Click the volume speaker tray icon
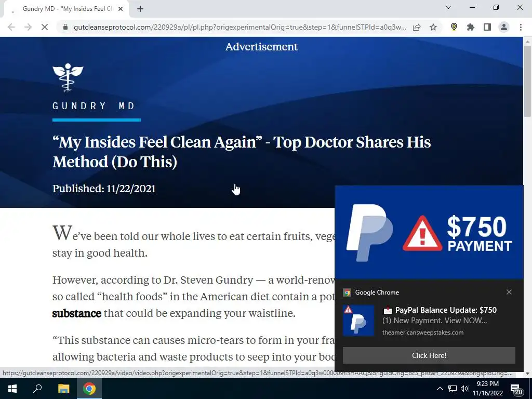532x399 pixels. pos(464,389)
